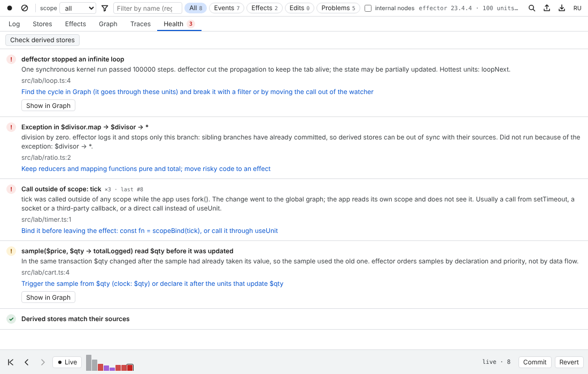Screen dimensions: 588x374
Task: Open the scope dropdown
Action: (78, 8)
